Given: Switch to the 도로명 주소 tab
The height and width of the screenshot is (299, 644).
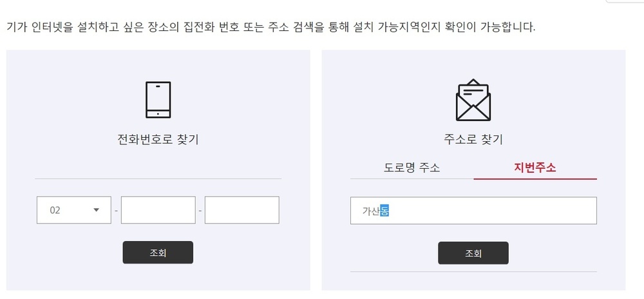Looking at the screenshot, I should [412, 168].
